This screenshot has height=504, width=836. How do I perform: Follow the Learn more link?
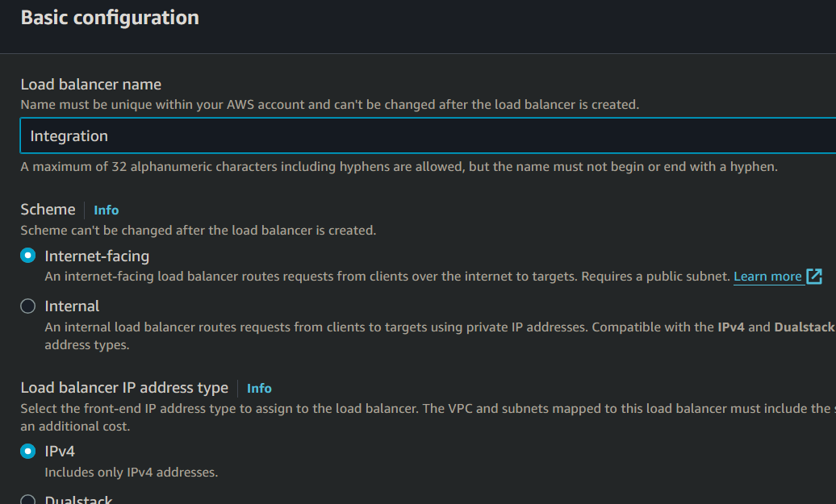767,277
